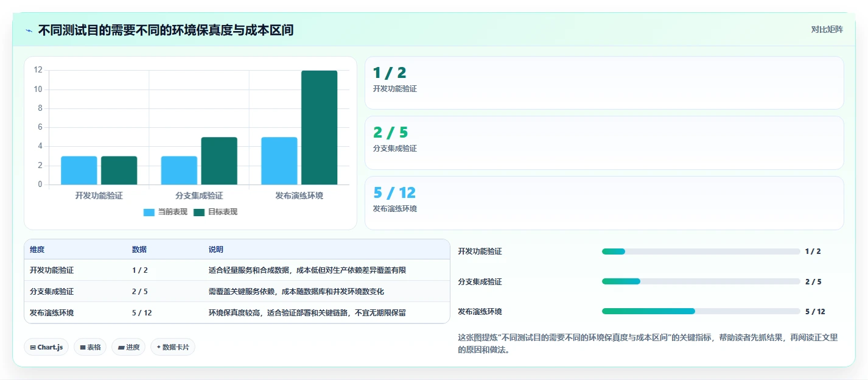The width and height of the screenshot is (868, 380).
Task: Click the panel title 不同测试目的需要不同的环境保真度与成本区间
Action: [x=166, y=30]
